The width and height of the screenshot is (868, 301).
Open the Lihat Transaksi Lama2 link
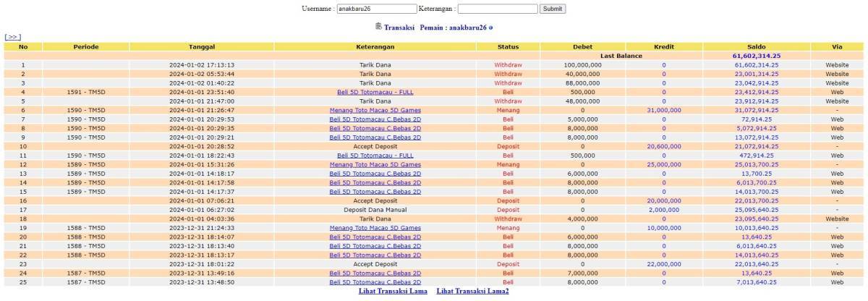[x=472, y=291]
